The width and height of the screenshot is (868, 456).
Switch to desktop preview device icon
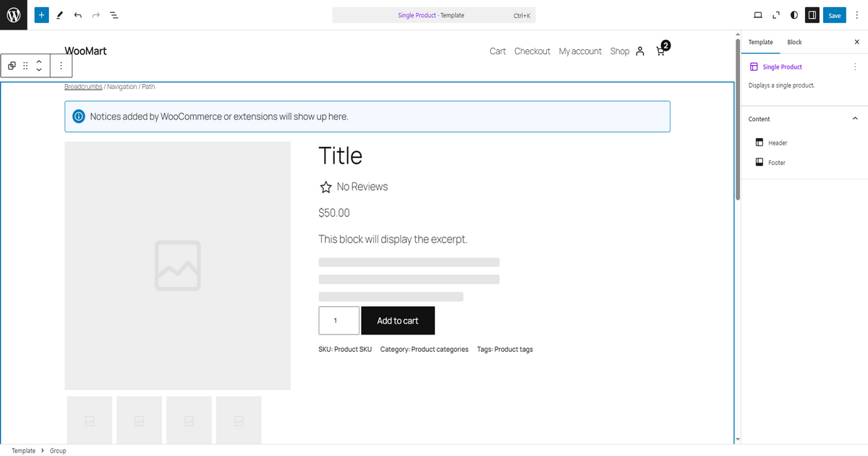pos(758,15)
